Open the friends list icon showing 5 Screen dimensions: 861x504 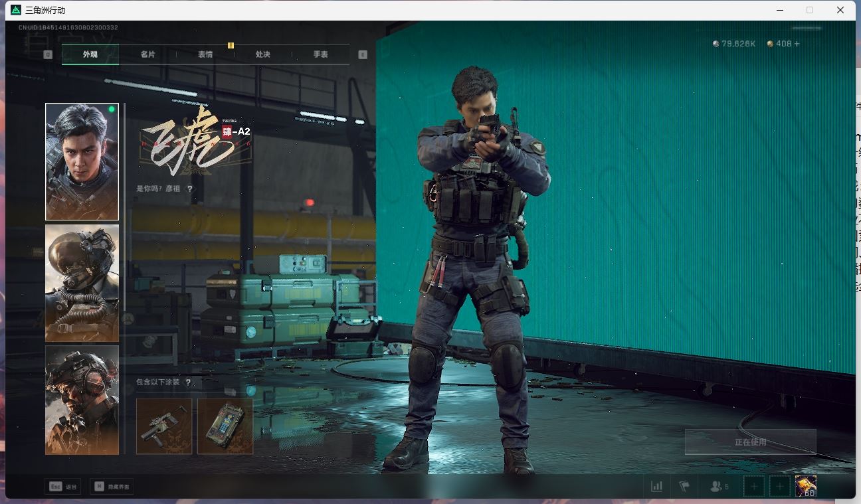[x=719, y=487]
